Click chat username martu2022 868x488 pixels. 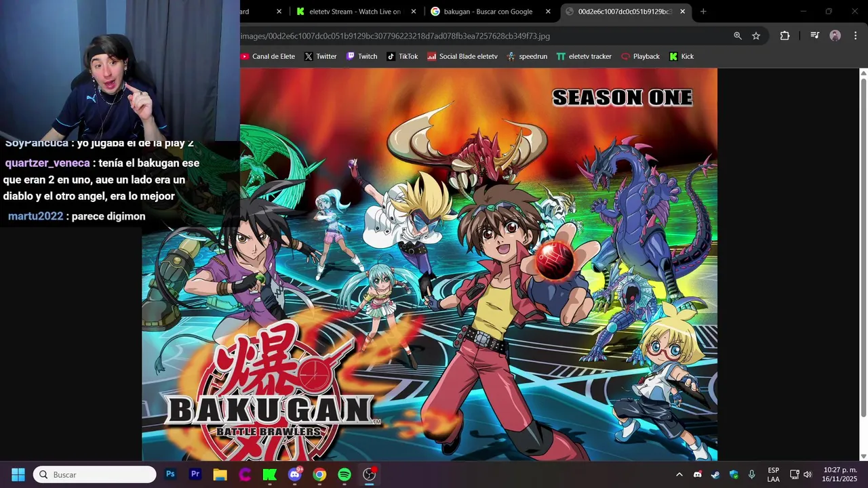click(35, 216)
